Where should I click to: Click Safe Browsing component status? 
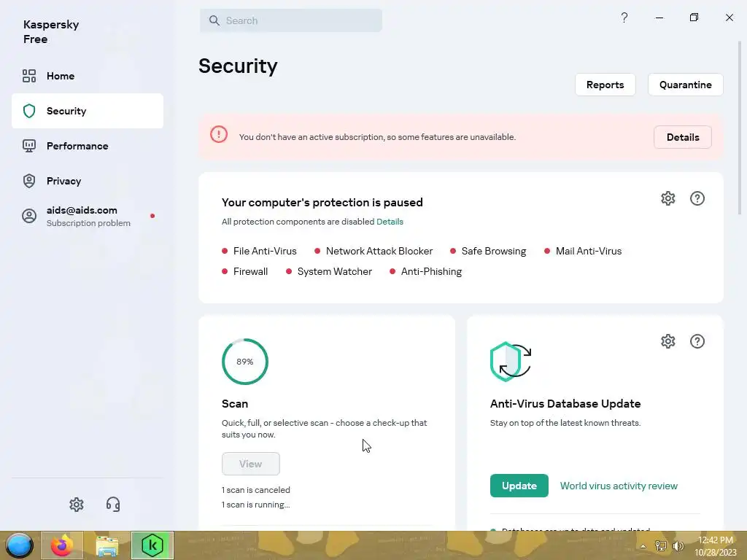[488, 251]
